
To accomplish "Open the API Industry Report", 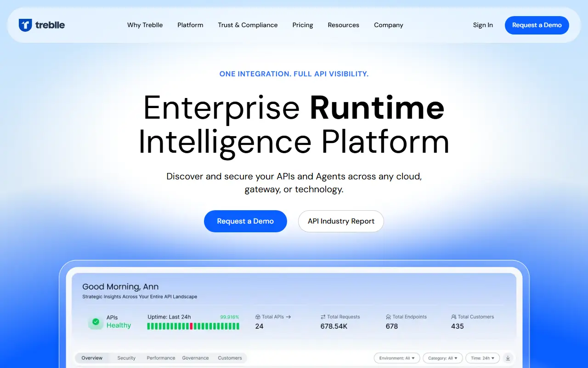I will coord(341,221).
